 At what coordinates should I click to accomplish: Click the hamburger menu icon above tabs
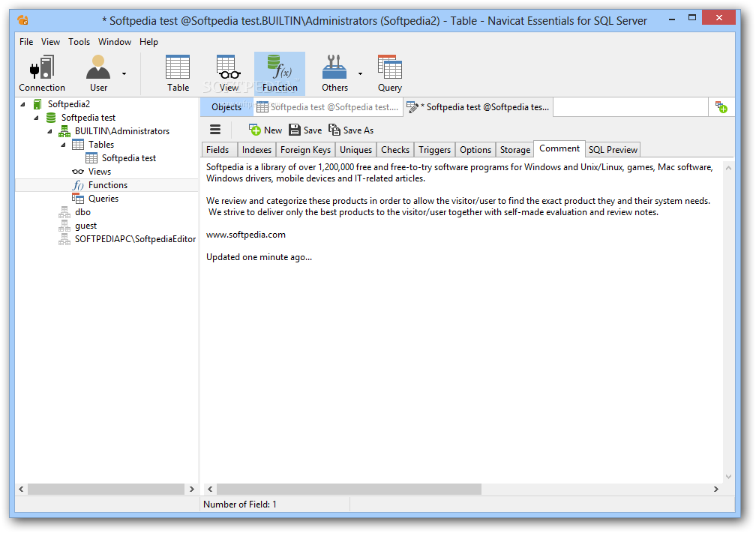pos(215,130)
